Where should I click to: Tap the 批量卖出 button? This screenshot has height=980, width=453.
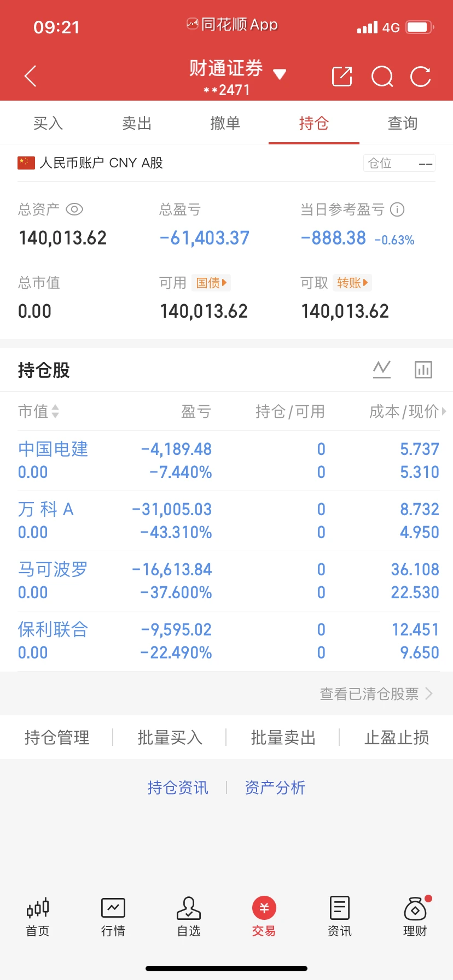pos(283,737)
